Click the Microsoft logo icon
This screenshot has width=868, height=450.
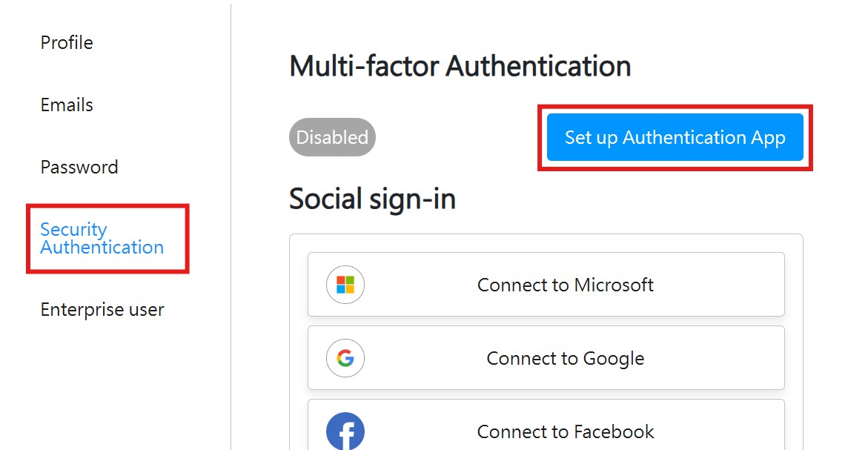click(345, 285)
